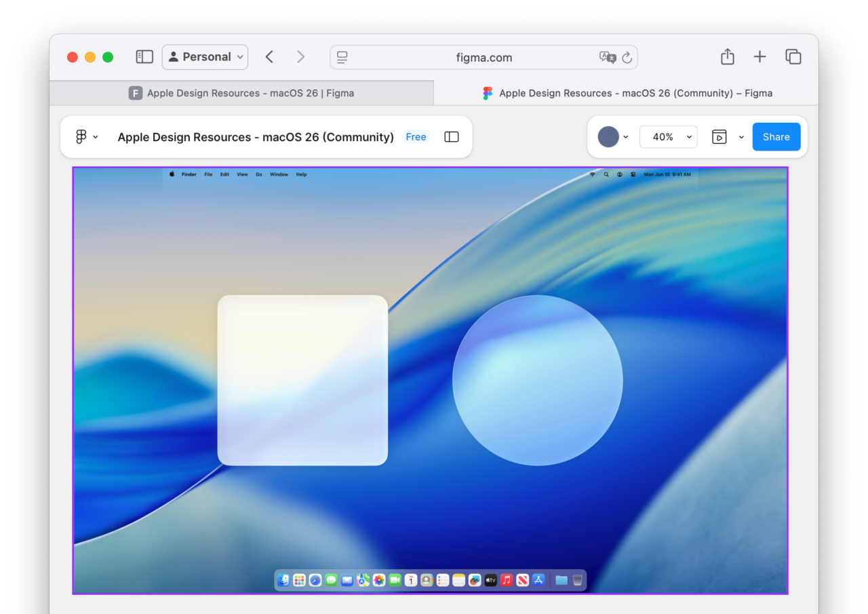Switch to the second Figma community tab
The width and height of the screenshot is (868, 614).
(626, 93)
